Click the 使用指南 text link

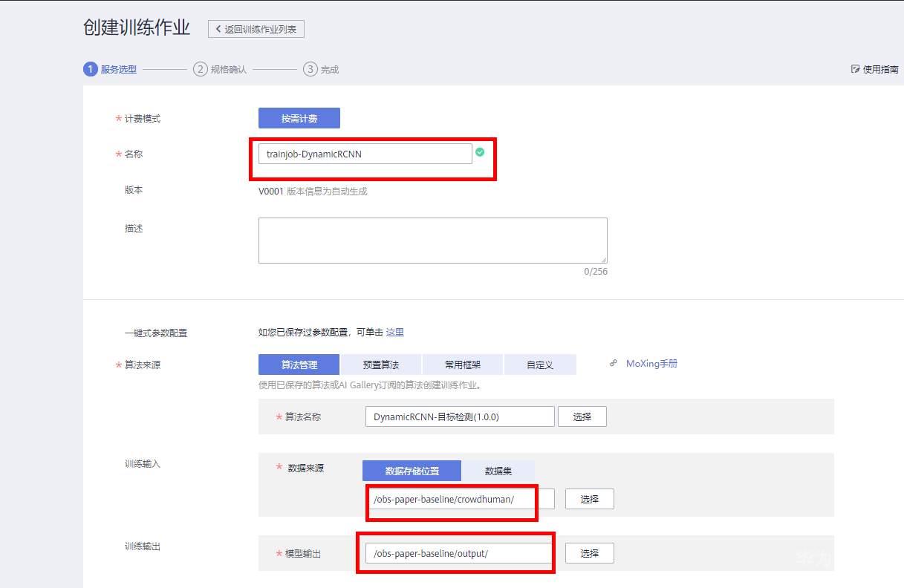pyautogui.click(x=880, y=69)
